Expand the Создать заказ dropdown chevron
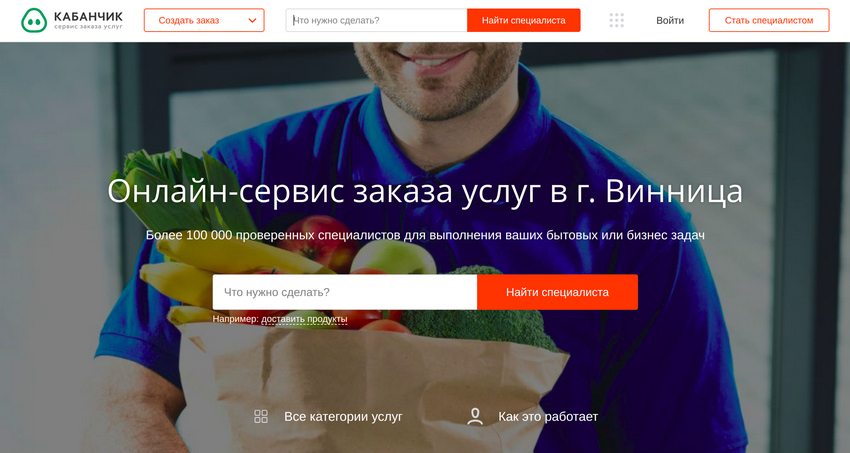 coord(252,21)
